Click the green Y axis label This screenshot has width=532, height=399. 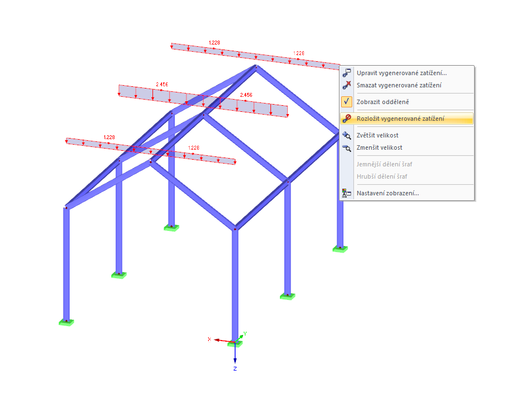[x=245, y=334]
